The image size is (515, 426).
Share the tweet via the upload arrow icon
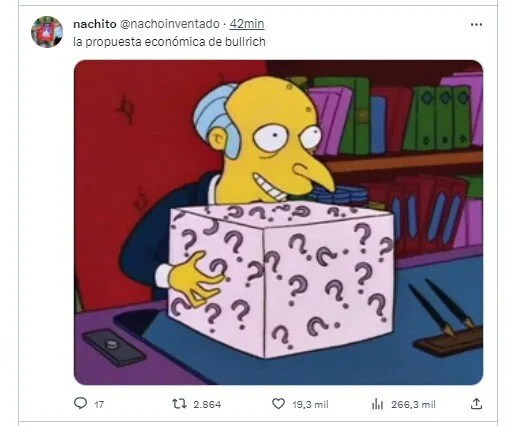click(x=476, y=404)
